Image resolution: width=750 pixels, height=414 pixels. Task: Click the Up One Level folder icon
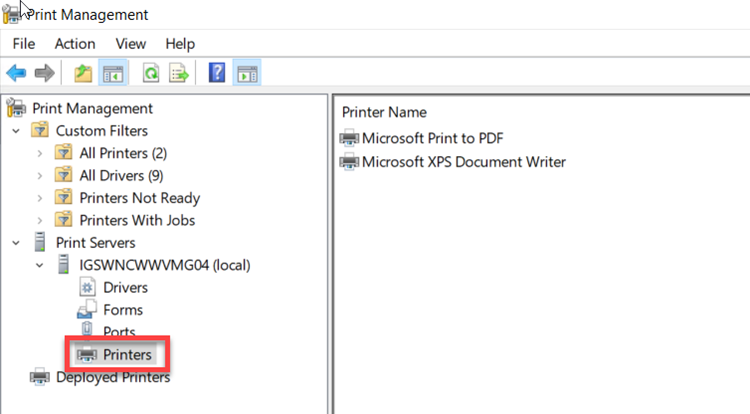click(x=84, y=73)
